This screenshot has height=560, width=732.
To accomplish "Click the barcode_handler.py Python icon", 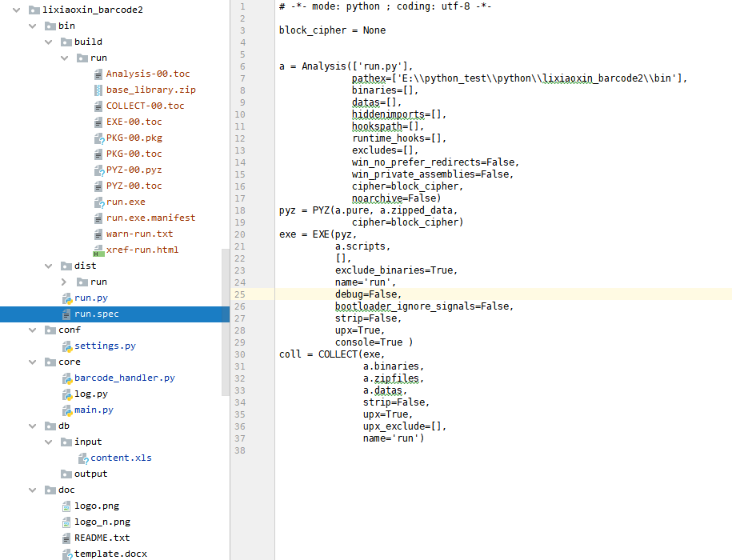I will point(66,378).
